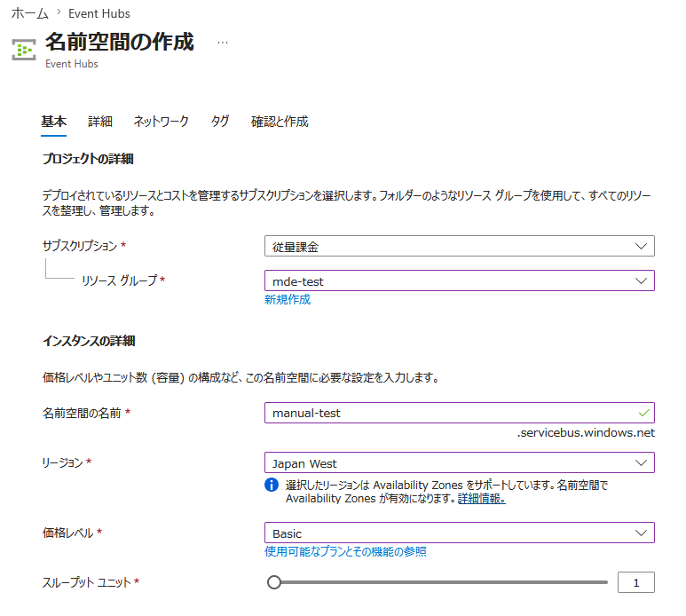Open the ネットワーク tab

(x=161, y=122)
